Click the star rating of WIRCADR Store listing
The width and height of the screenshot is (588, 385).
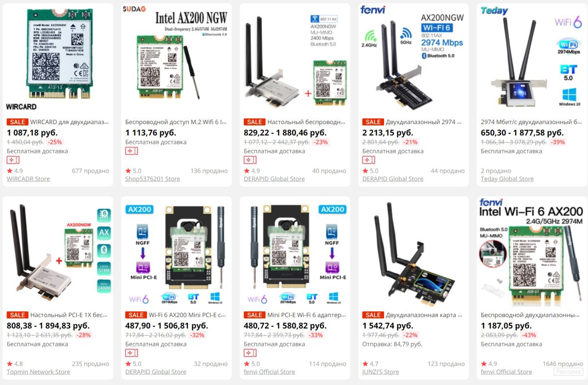pyautogui.click(x=15, y=171)
